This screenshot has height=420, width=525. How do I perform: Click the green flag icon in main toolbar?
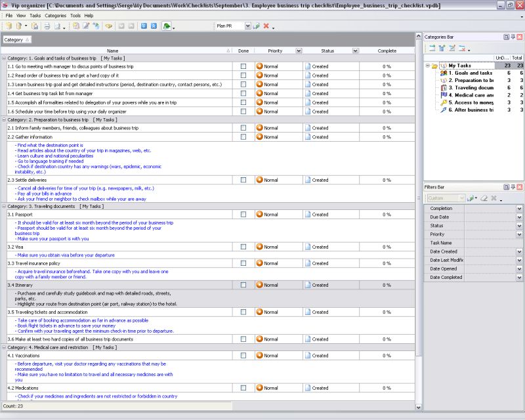pyautogui.click(x=167, y=26)
